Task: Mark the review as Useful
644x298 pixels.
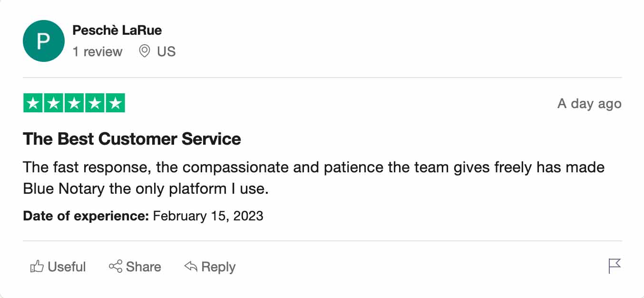Action: [66, 267]
